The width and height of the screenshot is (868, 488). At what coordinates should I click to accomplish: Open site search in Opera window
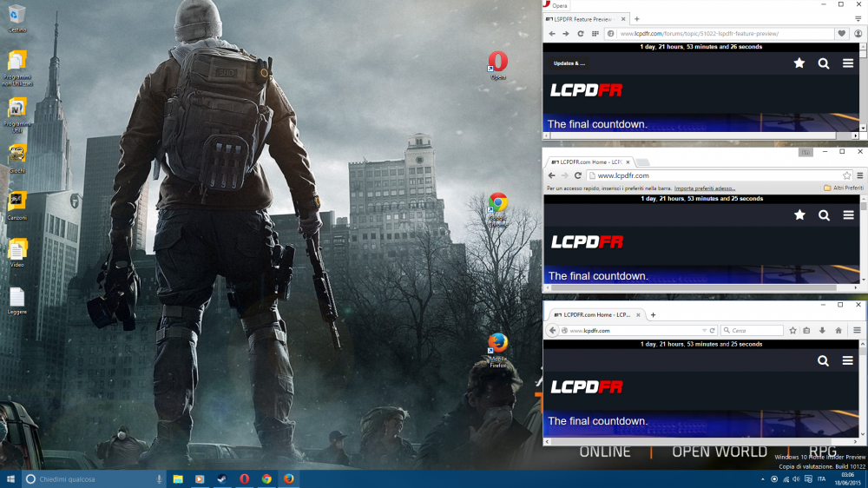[824, 63]
